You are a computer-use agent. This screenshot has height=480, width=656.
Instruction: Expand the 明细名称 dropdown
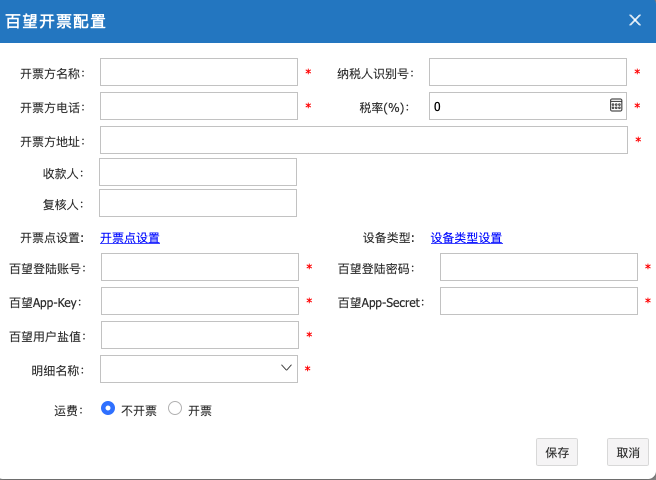(x=286, y=368)
